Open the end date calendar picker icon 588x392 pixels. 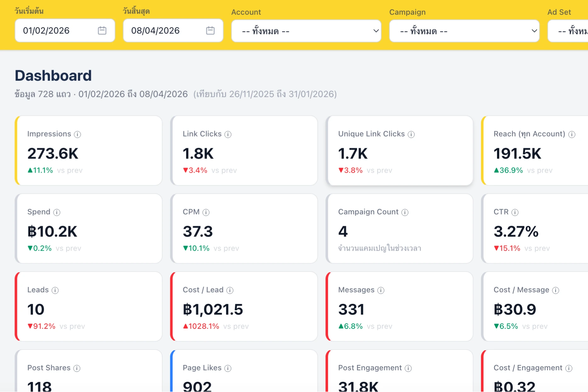point(210,31)
